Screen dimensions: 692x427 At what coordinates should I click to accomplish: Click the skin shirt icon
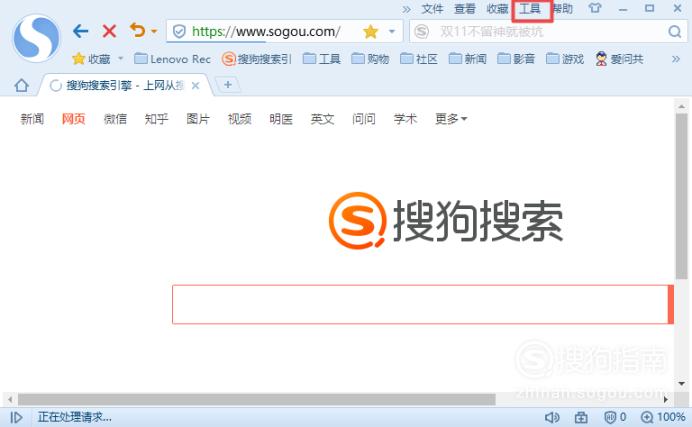595,8
